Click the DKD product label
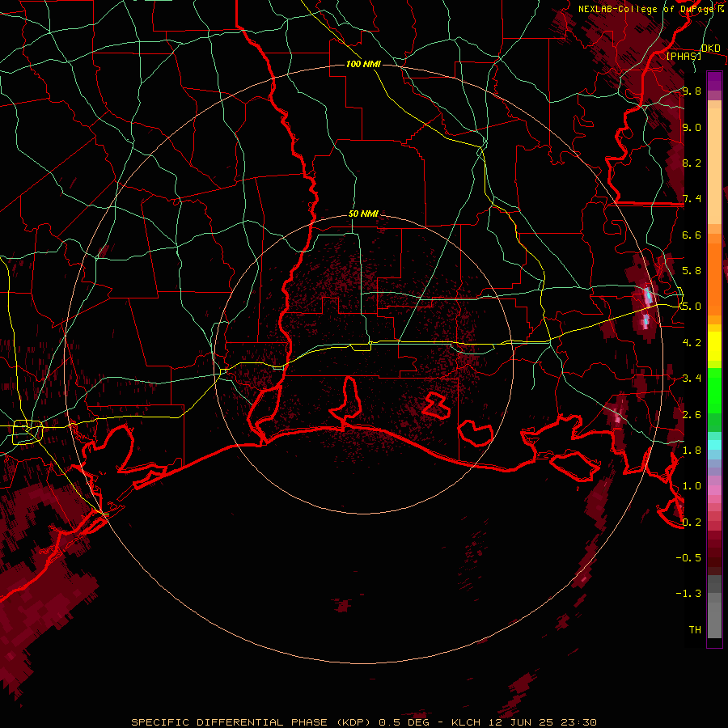Screen dimensions: 728x728 711,49
